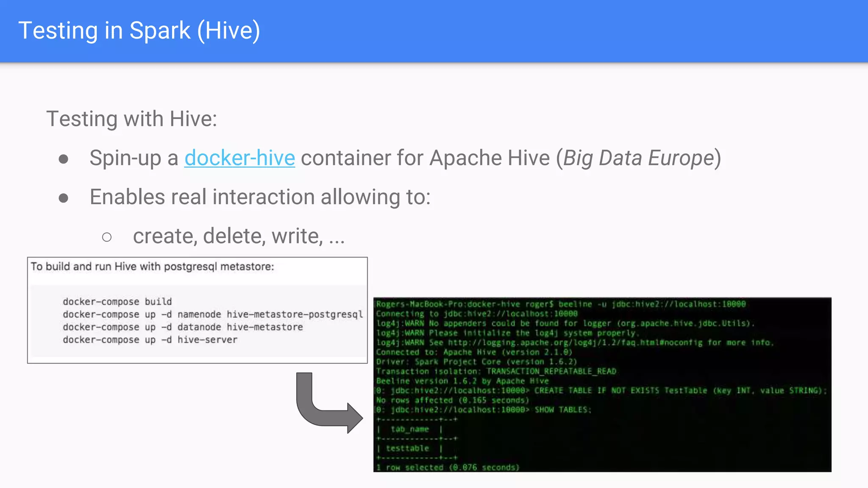Click 'Beeline version 1.6.2 by Apache Hive'
The image size is (868, 488).
[462, 381]
